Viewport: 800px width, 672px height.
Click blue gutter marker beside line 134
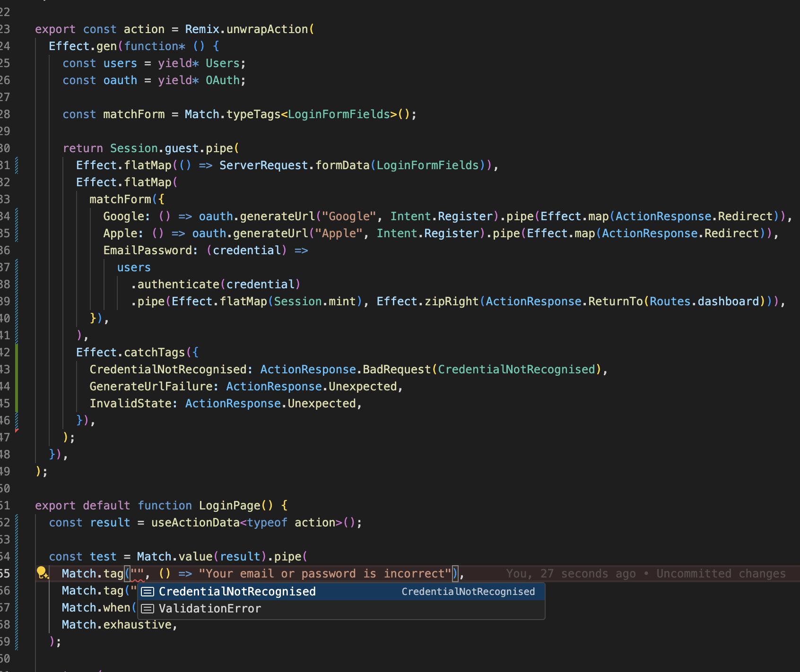(17, 216)
